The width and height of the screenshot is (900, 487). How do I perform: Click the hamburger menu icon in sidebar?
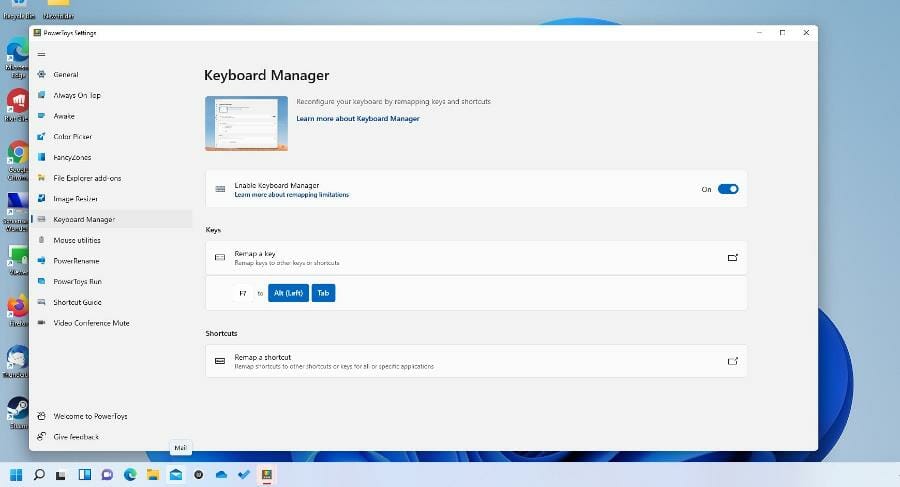(41, 54)
